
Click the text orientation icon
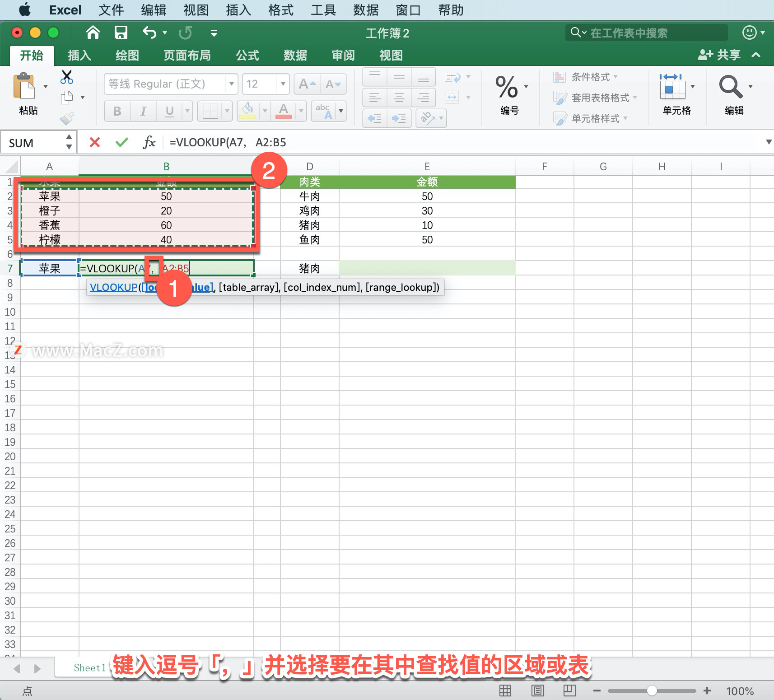pyautogui.click(x=427, y=118)
